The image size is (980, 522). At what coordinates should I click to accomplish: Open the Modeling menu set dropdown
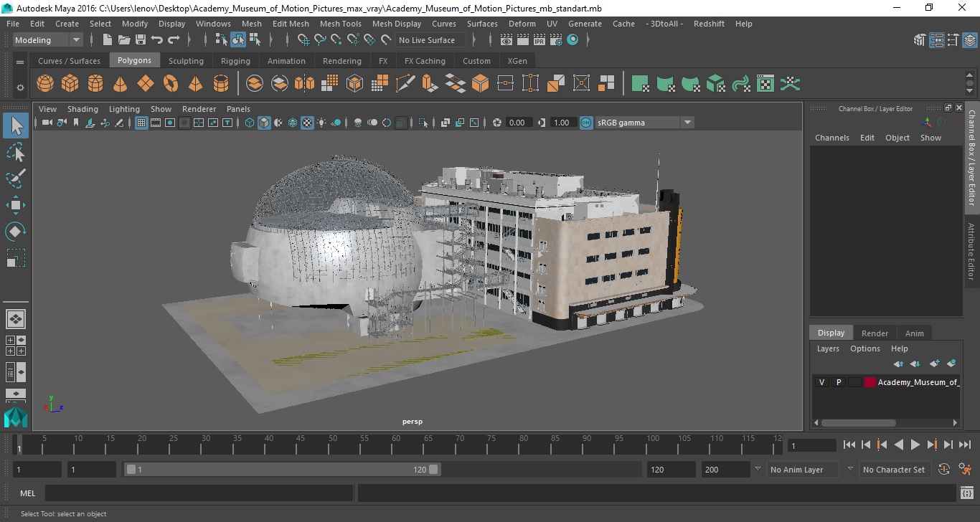[x=47, y=40]
